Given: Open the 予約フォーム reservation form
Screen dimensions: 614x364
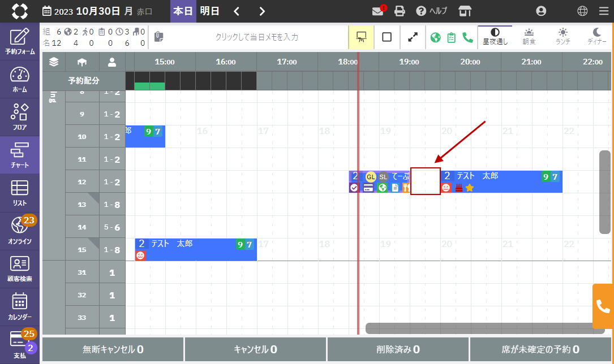Looking at the screenshot, I should point(20,41).
